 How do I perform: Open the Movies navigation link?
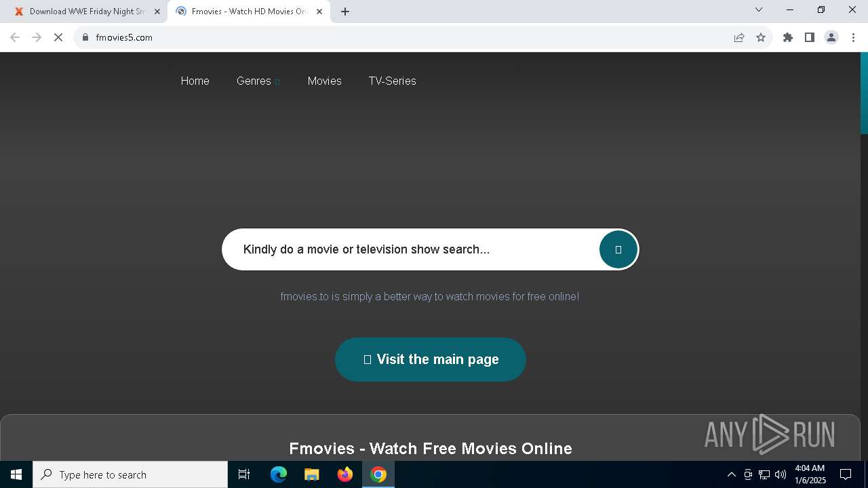(324, 81)
